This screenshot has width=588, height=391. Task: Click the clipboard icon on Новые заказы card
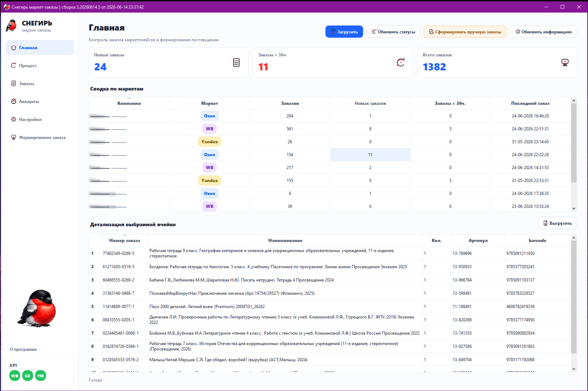pos(236,62)
